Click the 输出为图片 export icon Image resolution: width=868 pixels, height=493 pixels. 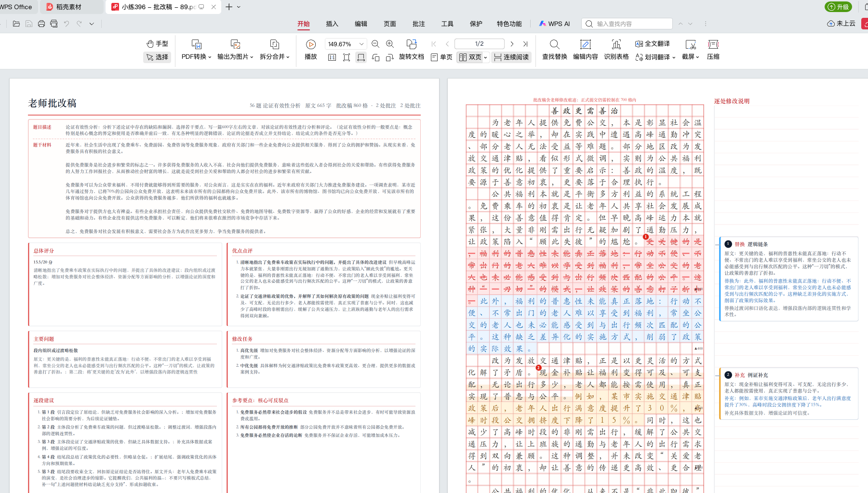[236, 44]
